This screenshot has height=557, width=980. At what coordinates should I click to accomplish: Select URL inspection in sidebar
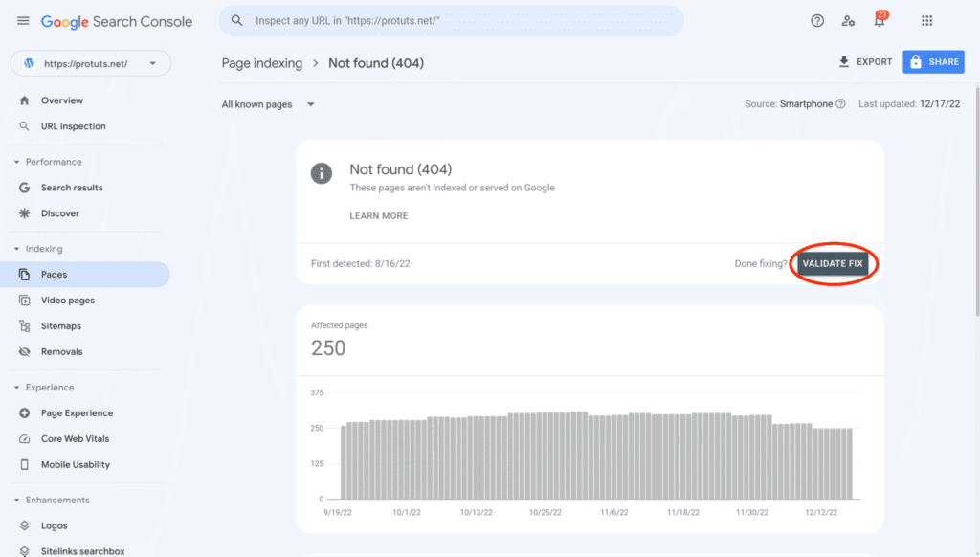coord(73,126)
